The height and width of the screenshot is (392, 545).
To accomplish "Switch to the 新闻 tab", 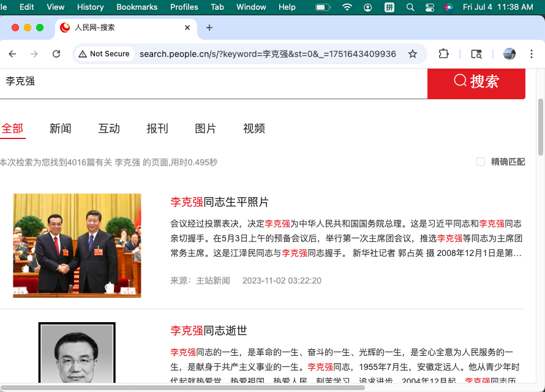I will pos(61,129).
